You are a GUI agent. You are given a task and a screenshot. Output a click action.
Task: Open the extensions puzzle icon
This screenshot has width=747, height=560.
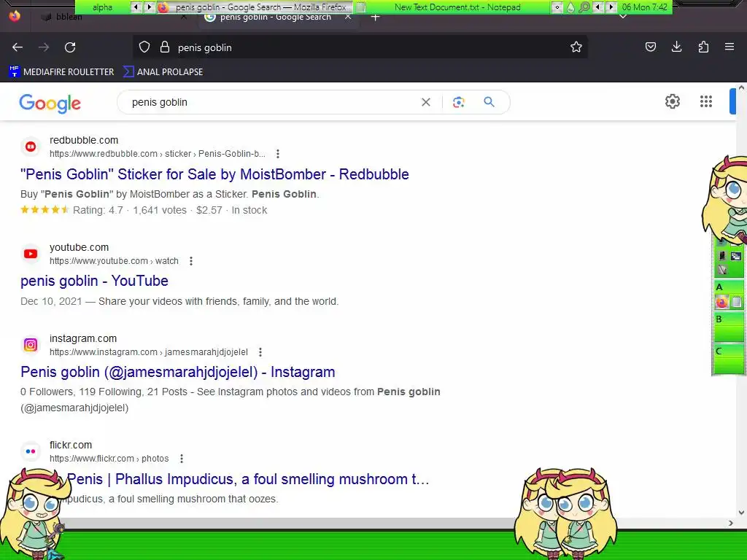pyautogui.click(x=703, y=47)
